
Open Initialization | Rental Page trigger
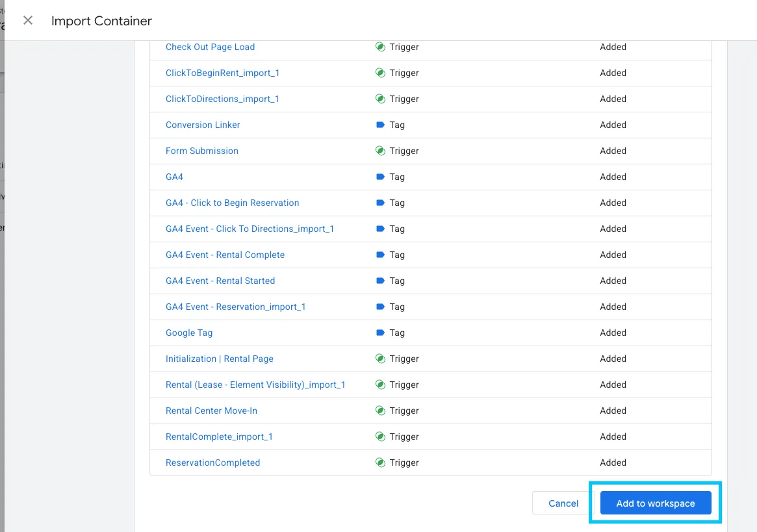(x=220, y=359)
